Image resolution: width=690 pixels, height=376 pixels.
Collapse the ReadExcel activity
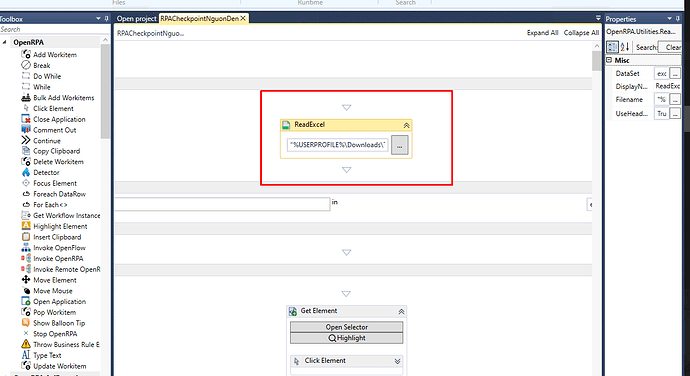point(406,125)
